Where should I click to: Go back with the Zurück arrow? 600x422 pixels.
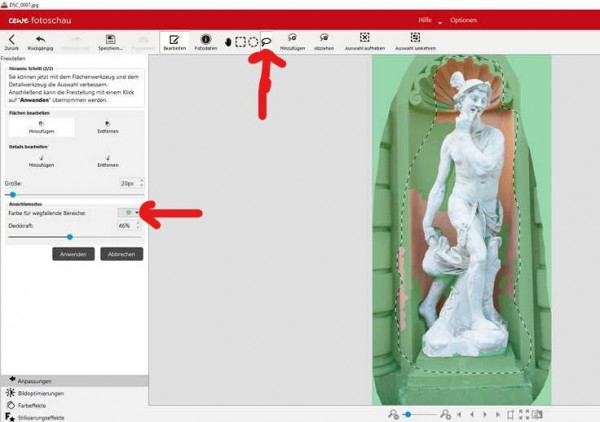pos(11,39)
